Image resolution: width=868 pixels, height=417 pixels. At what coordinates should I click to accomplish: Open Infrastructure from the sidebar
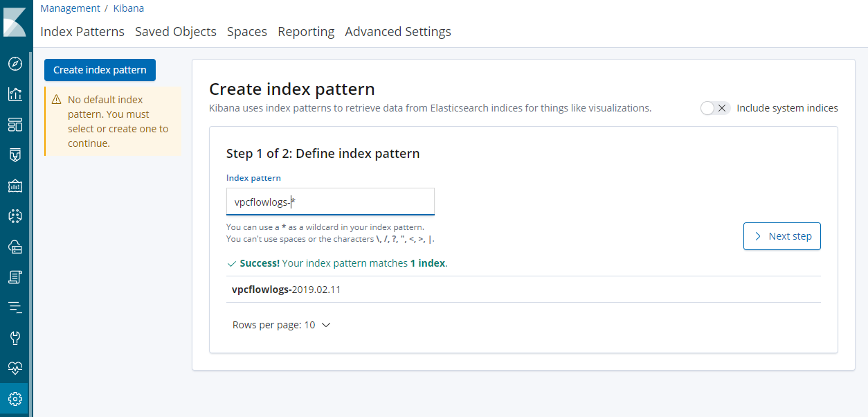[15, 247]
